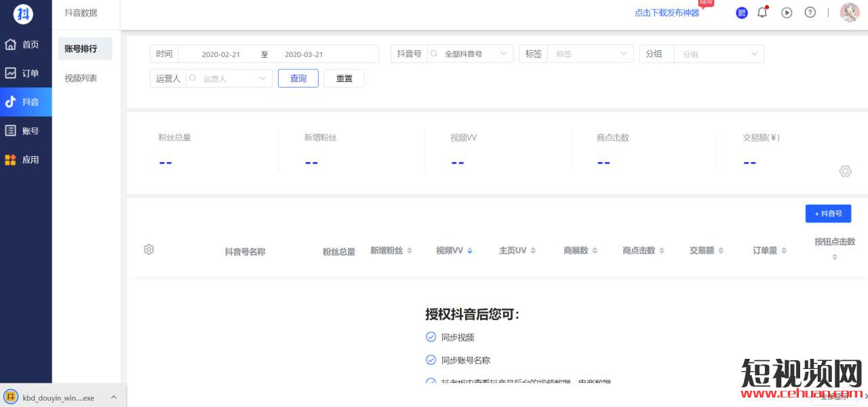
Task: Go to 首页 in left sidebar
Action: pyautogui.click(x=26, y=45)
